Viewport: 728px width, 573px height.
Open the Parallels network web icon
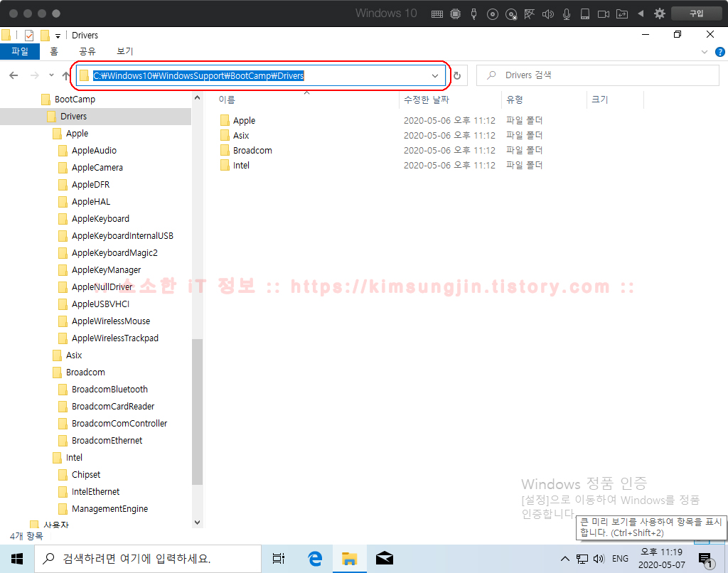click(x=529, y=14)
